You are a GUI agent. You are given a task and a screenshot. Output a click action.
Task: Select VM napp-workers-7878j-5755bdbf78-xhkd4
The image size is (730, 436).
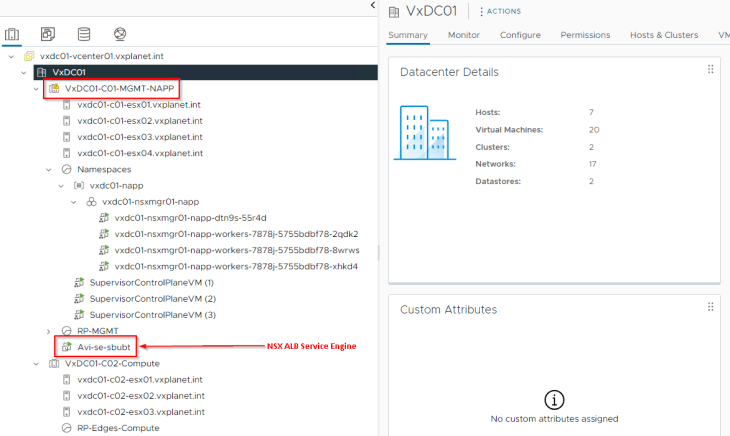[236, 267]
